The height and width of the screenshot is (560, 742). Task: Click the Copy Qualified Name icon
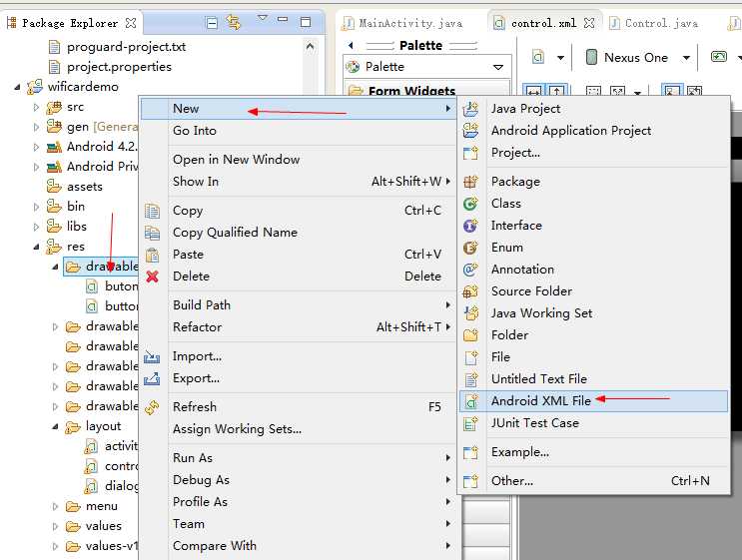(153, 233)
